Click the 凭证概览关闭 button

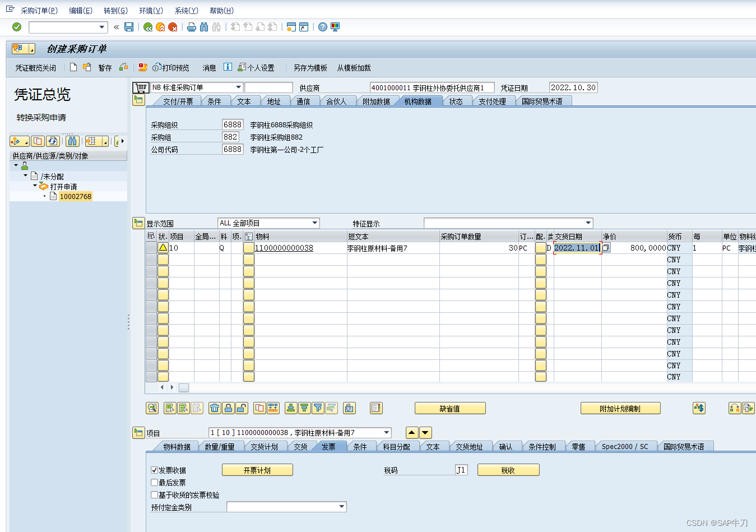pyautogui.click(x=35, y=68)
